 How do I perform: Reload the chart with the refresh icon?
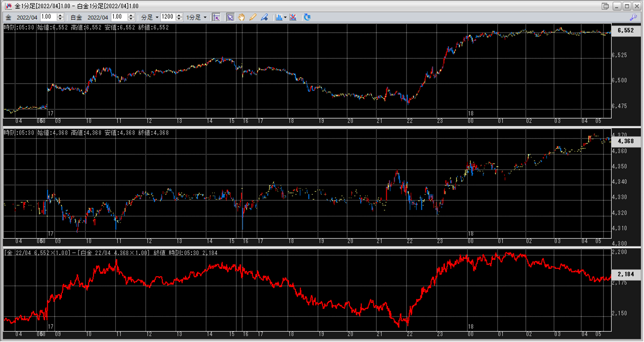click(x=307, y=17)
